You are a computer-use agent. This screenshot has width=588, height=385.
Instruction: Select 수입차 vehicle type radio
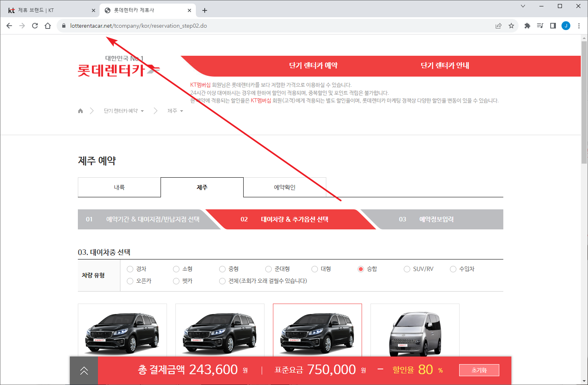point(453,269)
